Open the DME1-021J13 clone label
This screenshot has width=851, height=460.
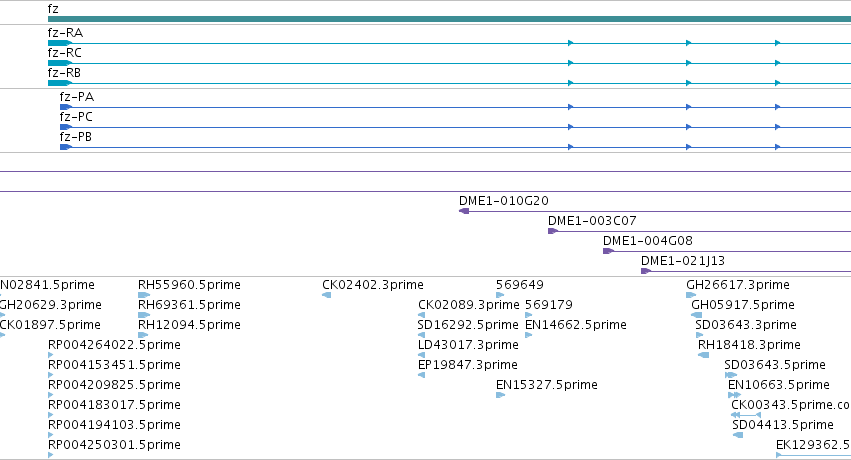click(683, 261)
